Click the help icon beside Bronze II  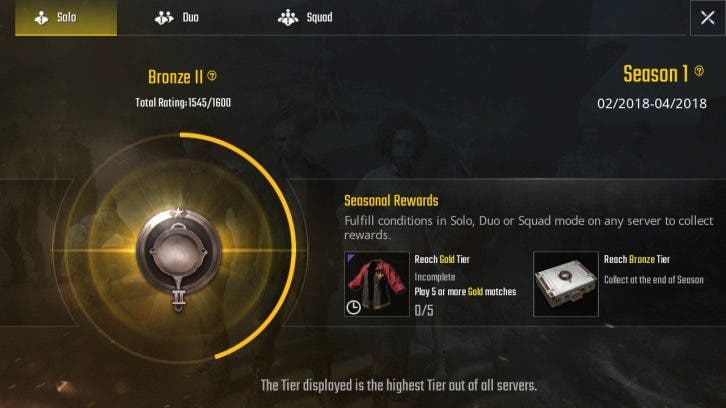tap(212, 75)
